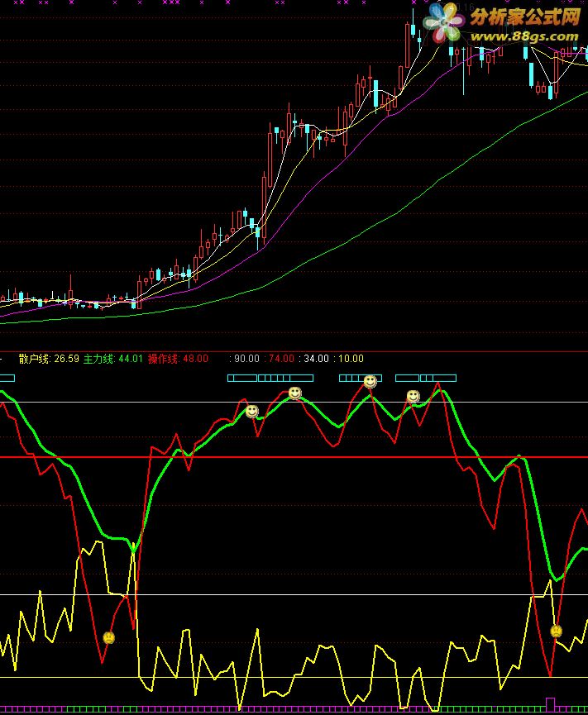The height and width of the screenshot is (715, 588).
Task: Select the second smiley marker on the green line peak
Action: 295,393
